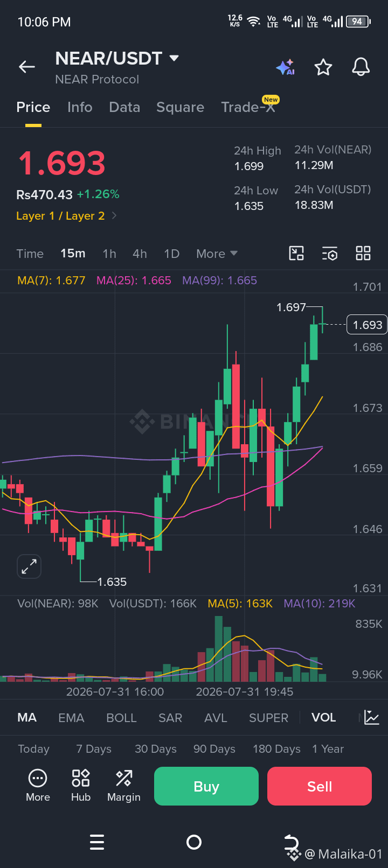Select the 1h chart interval
388x868 pixels.
pyautogui.click(x=109, y=254)
